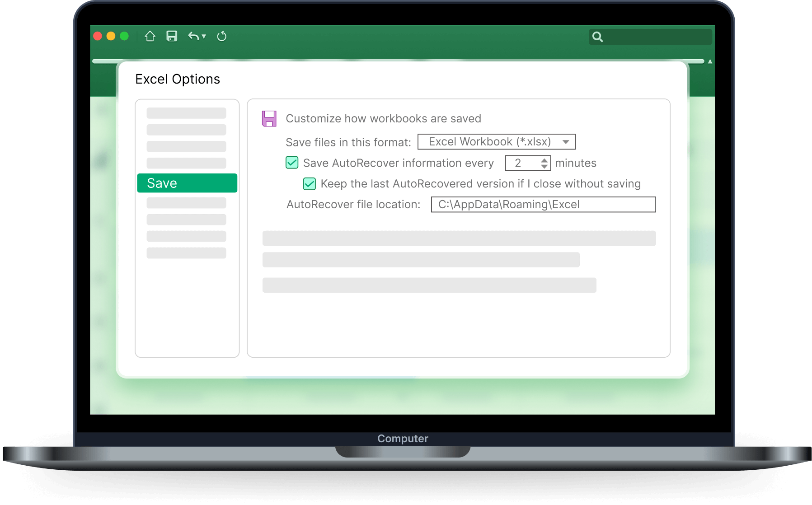Image resolution: width=812 pixels, height=505 pixels.
Task: Select the Save category in the sidebar
Action: (x=187, y=183)
